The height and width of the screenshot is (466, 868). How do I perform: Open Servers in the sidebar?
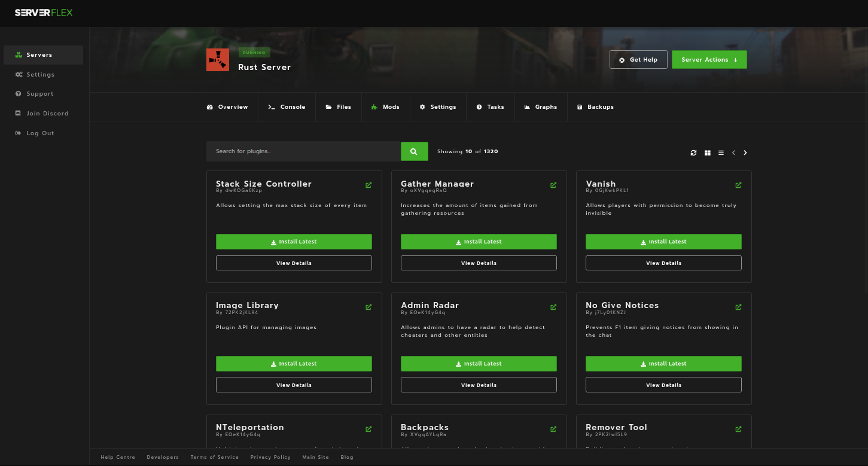point(43,55)
